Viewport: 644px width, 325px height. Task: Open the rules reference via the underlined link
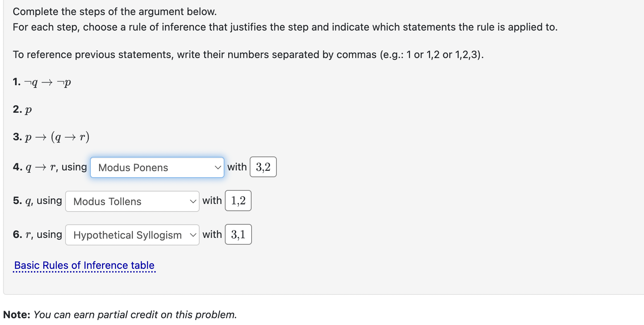click(x=84, y=265)
